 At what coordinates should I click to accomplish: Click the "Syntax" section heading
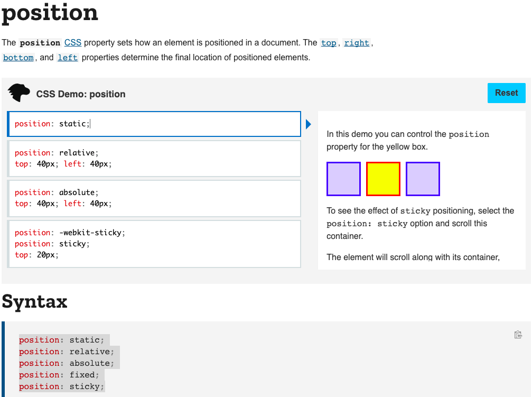point(35,301)
